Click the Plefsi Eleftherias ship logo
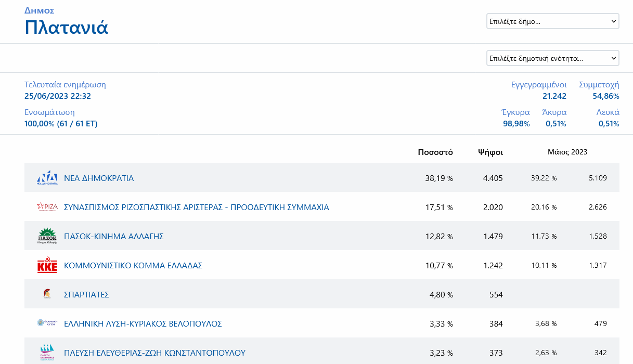This screenshot has height=364, width=633. click(47, 352)
